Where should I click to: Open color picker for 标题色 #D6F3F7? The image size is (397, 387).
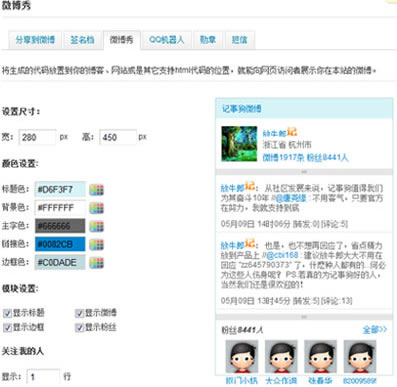[97, 190]
